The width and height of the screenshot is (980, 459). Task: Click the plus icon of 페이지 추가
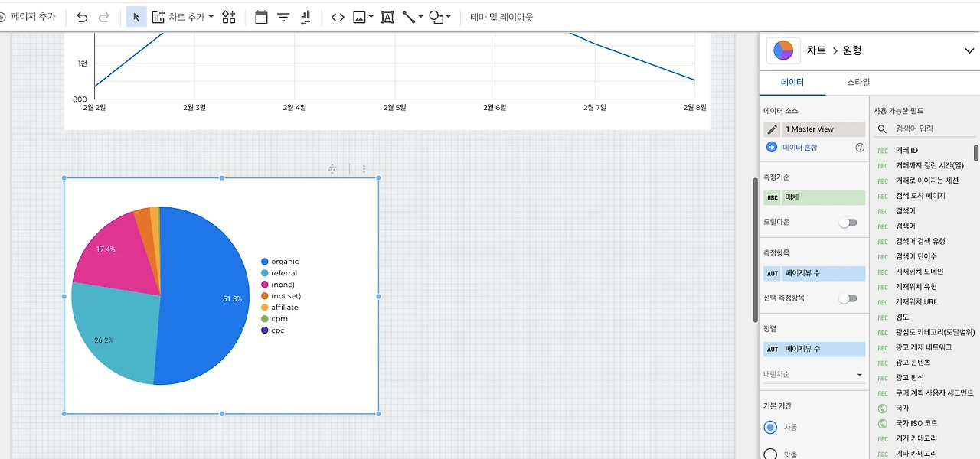pos(2,16)
